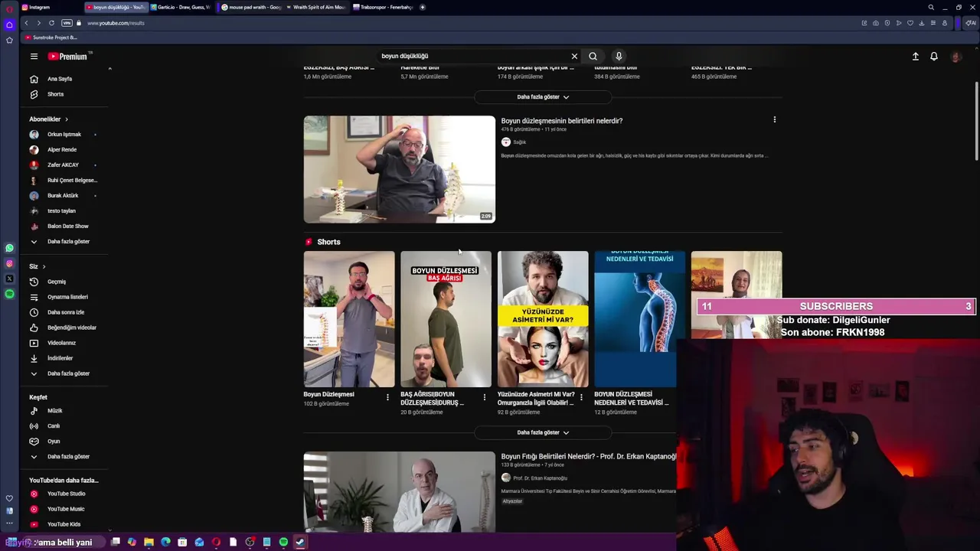
Task: Reload the page in browser toolbar
Action: 51,23
